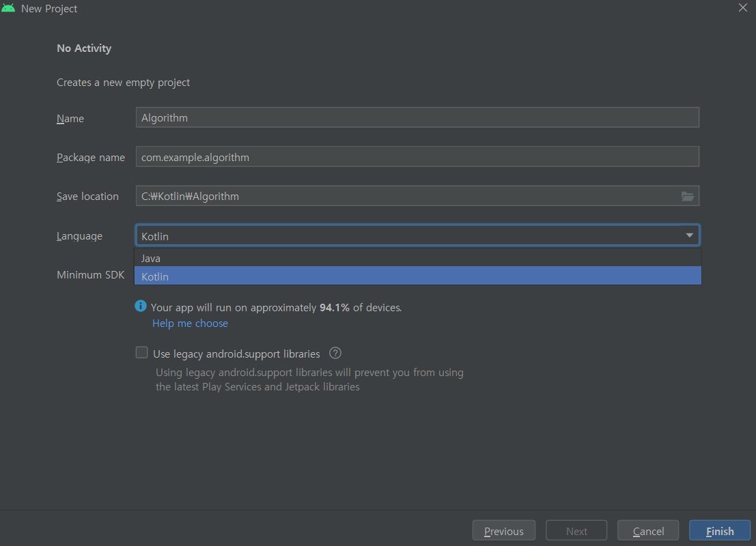Go back with the Previous button
This screenshot has width=756, height=546.
504,530
